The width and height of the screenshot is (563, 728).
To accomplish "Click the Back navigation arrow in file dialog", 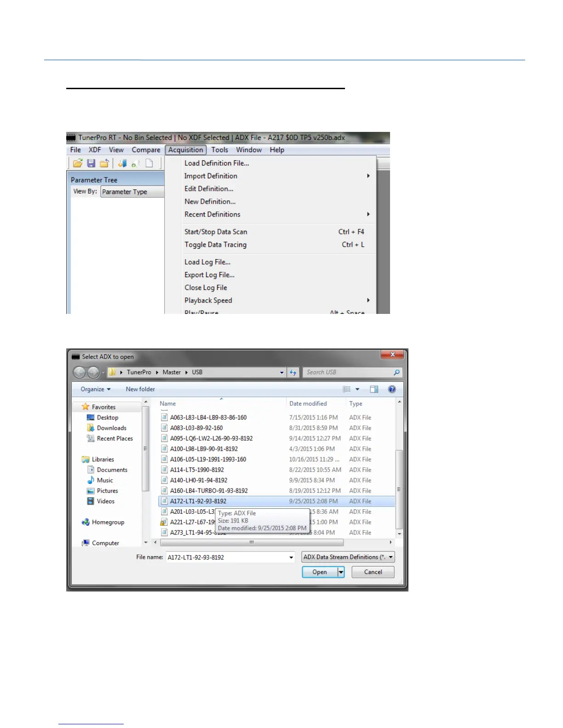I will (x=79, y=372).
